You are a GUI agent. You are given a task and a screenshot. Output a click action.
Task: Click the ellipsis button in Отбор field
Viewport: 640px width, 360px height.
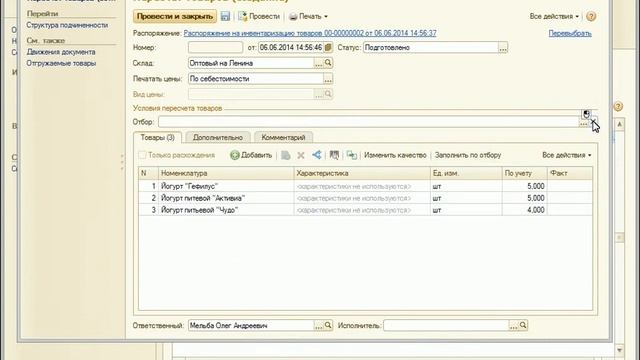click(584, 122)
